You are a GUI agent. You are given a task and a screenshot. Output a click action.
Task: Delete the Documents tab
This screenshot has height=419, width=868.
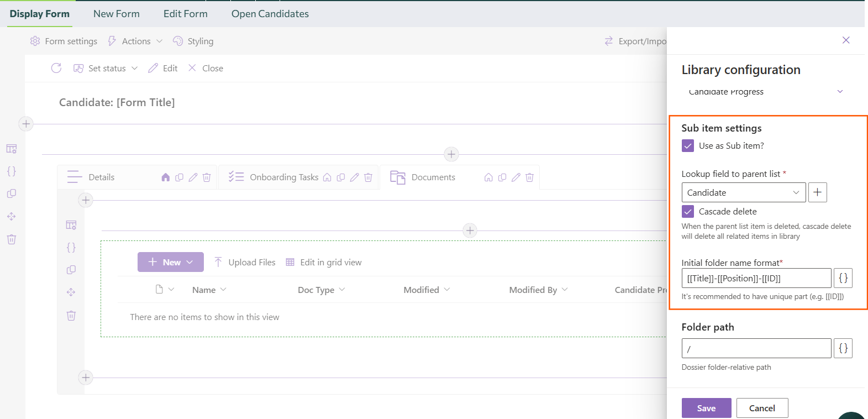(529, 177)
